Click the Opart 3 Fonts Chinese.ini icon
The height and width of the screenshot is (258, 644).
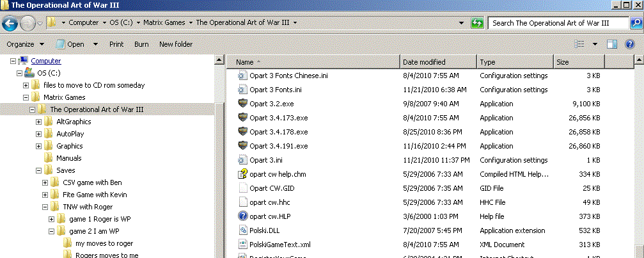point(243,76)
